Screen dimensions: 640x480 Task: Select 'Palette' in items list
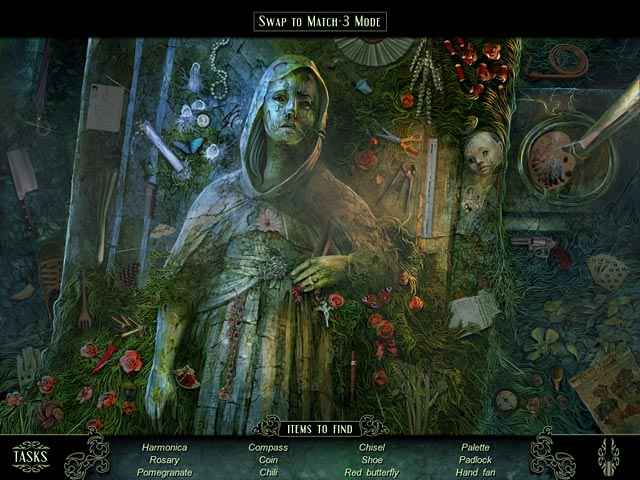pyautogui.click(x=476, y=447)
